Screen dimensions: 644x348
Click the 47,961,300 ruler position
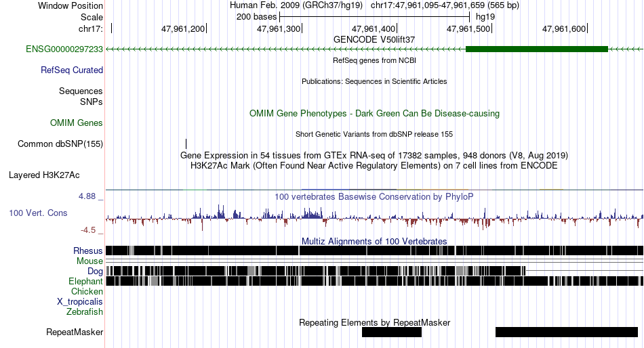279,29
